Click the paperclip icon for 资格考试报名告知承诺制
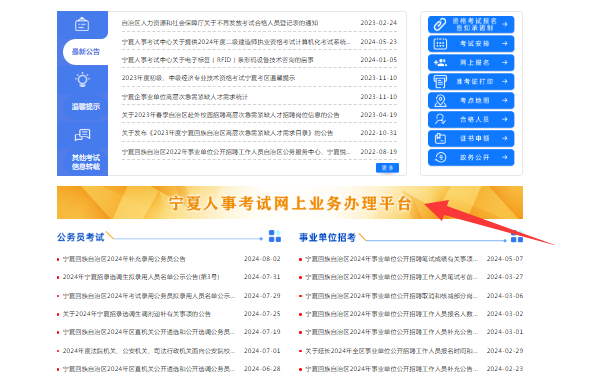The height and width of the screenshot is (385, 600). click(440, 24)
